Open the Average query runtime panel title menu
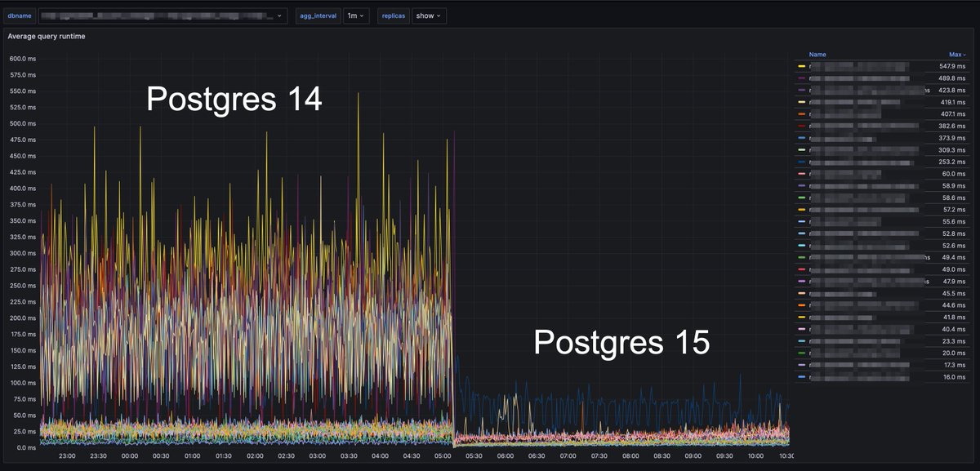 (x=47, y=37)
